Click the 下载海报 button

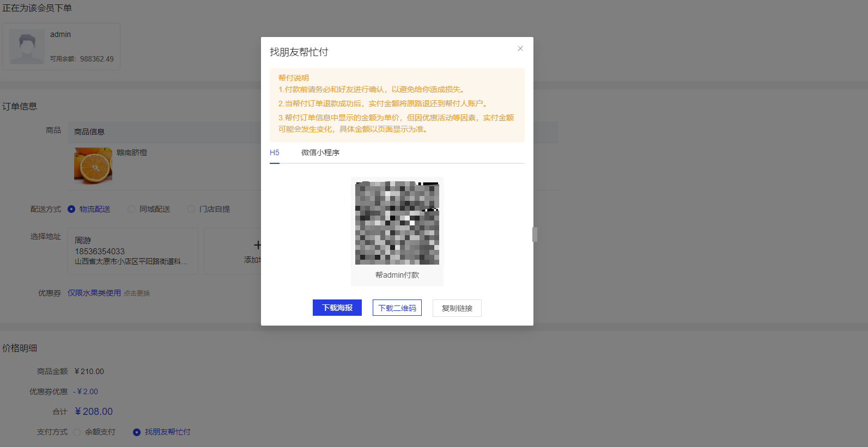pos(337,308)
